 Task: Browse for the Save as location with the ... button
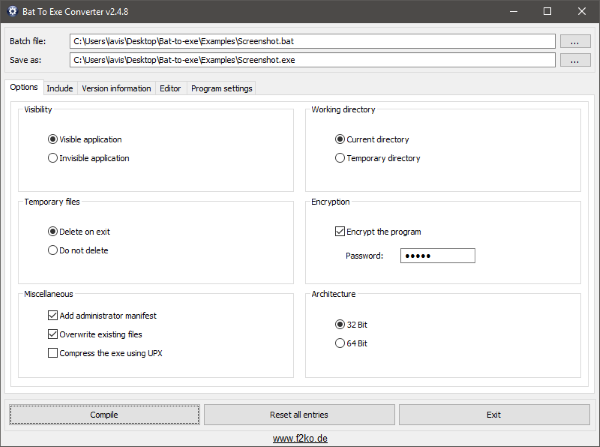pyautogui.click(x=575, y=60)
